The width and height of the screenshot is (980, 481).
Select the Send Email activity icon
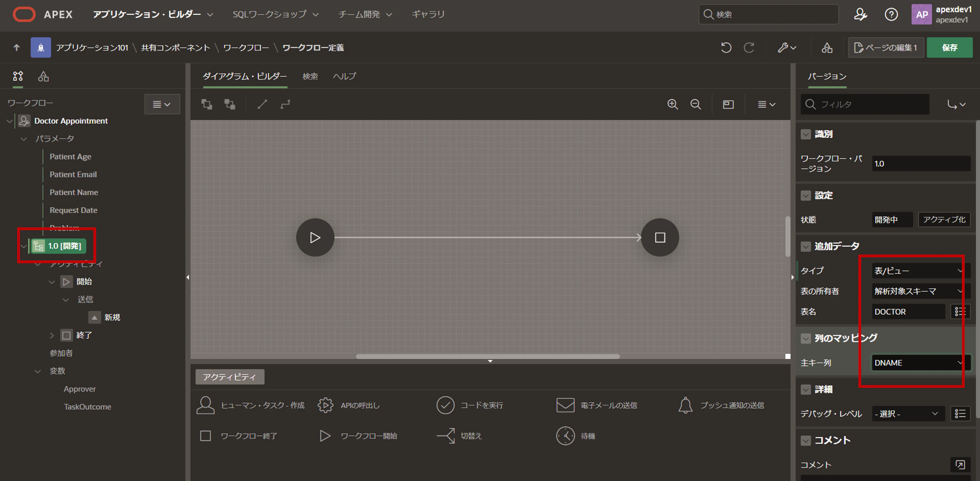[x=565, y=405]
